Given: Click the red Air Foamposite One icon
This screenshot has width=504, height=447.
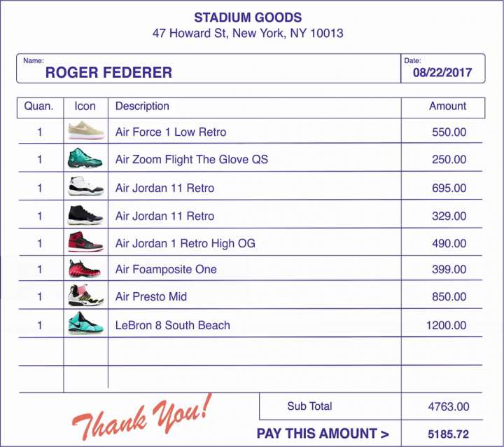Looking at the screenshot, I should (x=85, y=269).
